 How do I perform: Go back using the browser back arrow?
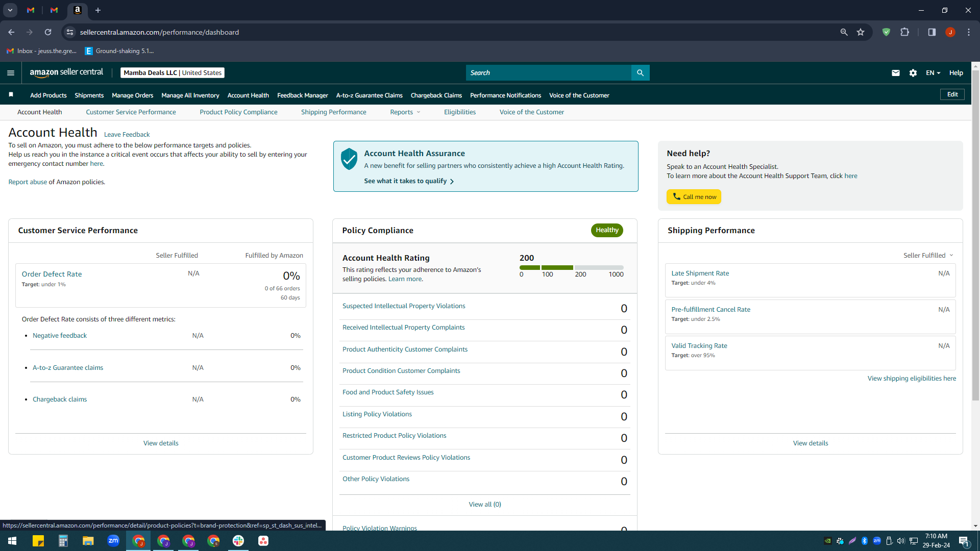11,32
